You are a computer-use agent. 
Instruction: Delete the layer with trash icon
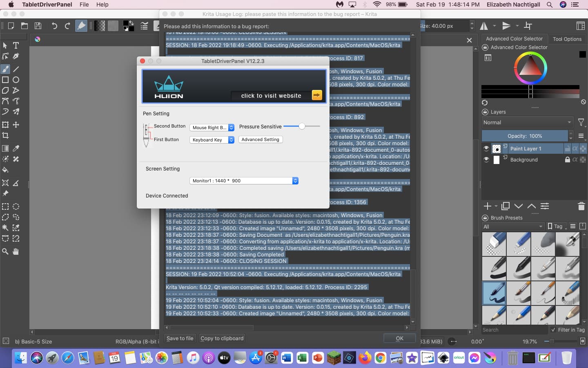pos(581,206)
